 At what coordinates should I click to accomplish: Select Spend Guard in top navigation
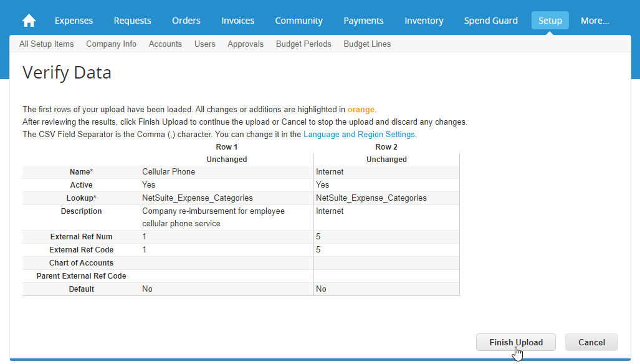490,21
